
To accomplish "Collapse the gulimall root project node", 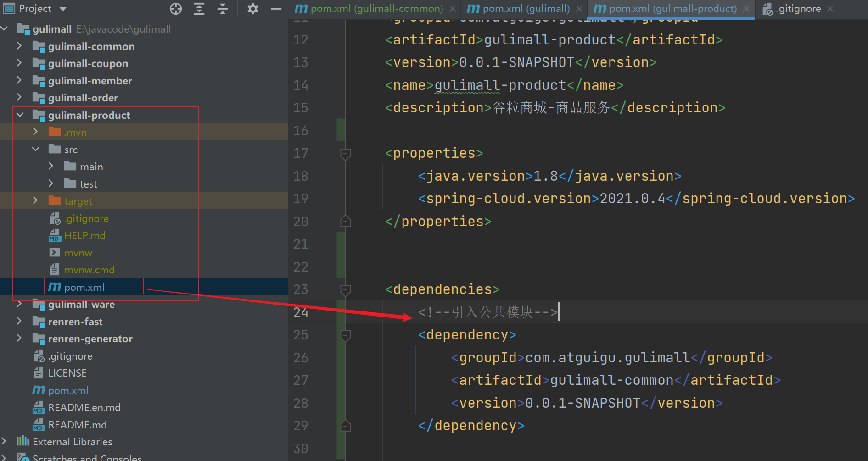I will point(5,29).
